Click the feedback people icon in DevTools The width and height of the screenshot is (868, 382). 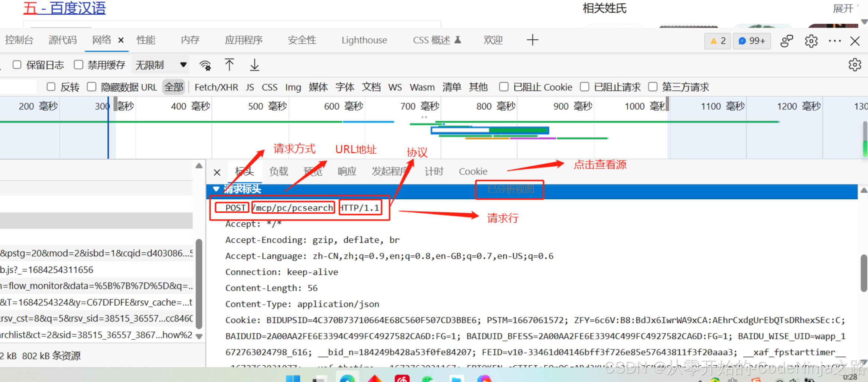coord(787,41)
